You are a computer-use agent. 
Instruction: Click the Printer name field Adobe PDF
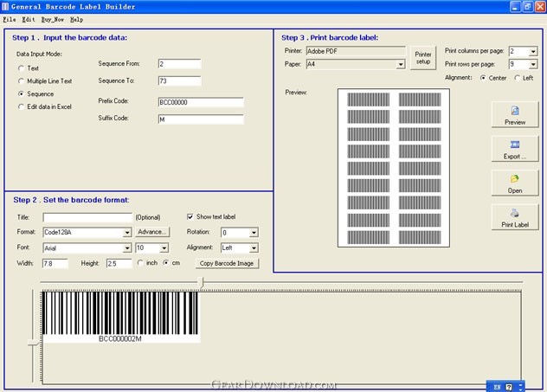coord(357,51)
